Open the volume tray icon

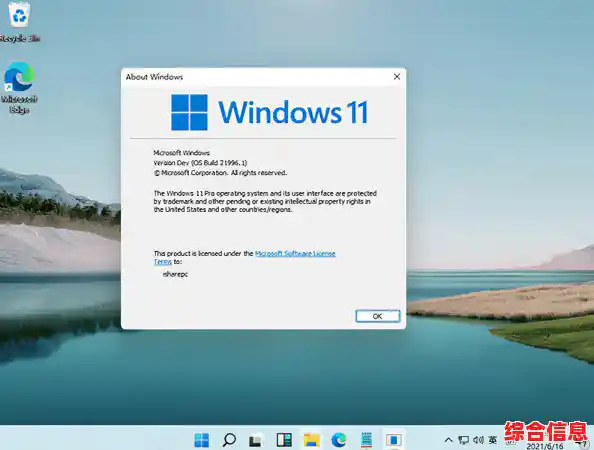click(478, 440)
